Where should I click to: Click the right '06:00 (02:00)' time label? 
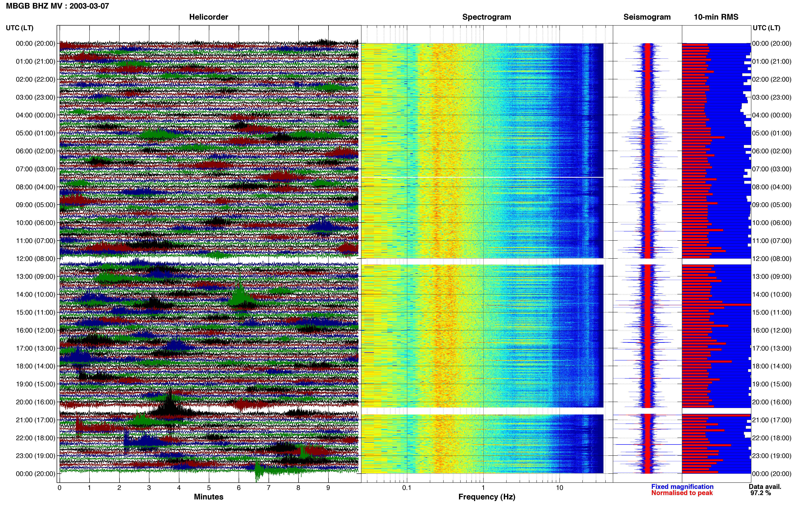coord(772,151)
